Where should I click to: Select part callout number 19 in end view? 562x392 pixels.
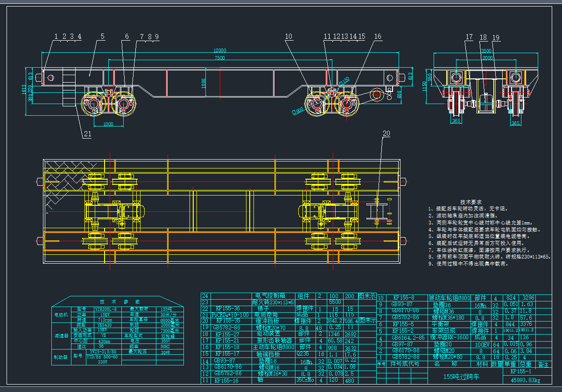(495, 37)
